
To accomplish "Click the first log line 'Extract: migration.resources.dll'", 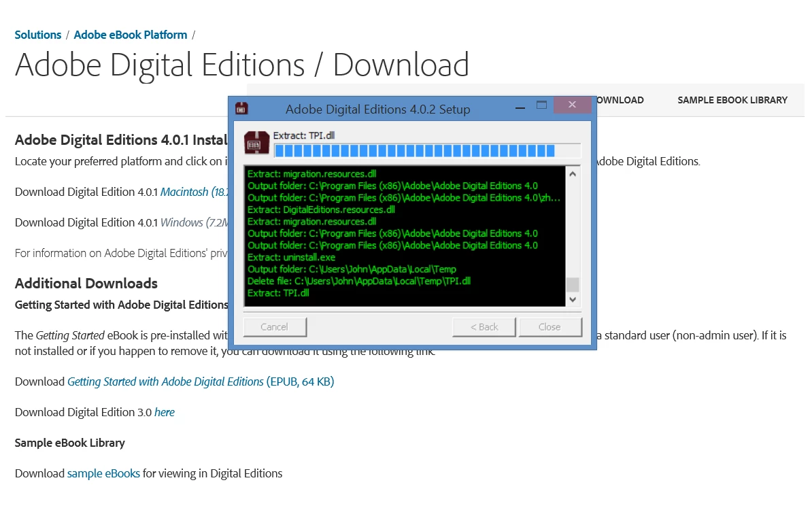I will tap(311, 174).
